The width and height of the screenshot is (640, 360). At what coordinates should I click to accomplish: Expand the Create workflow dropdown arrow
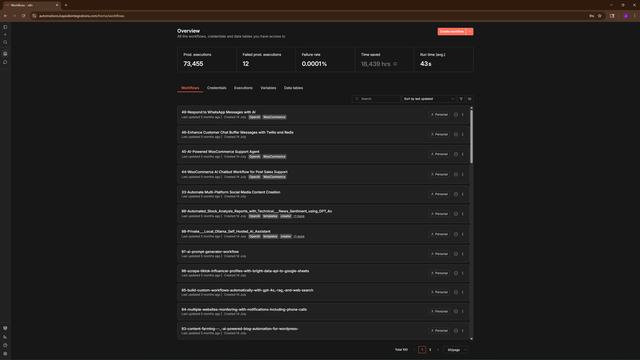[470, 31]
